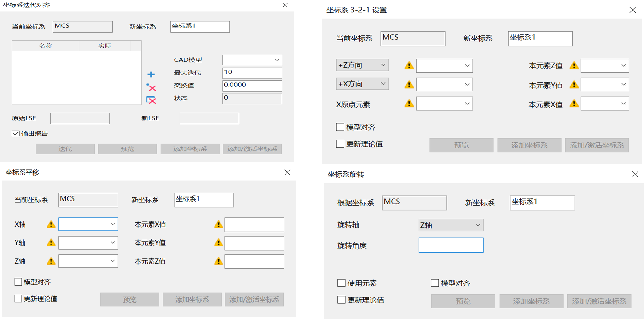Click warning icon beside 本元素Z值 in 3-2-1 设置
The width and height of the screenshot is (644, 319).
click(x=574, y=65)
